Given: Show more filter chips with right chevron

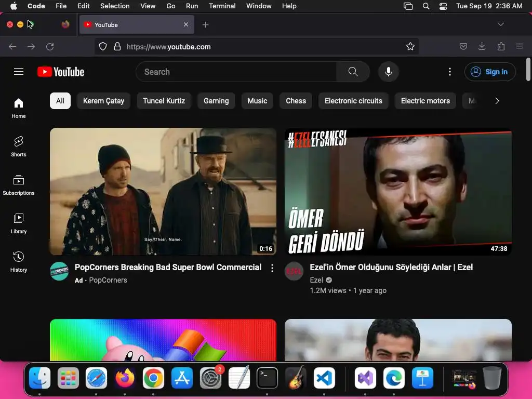Looking at the screenshot, I should (497, 101).
